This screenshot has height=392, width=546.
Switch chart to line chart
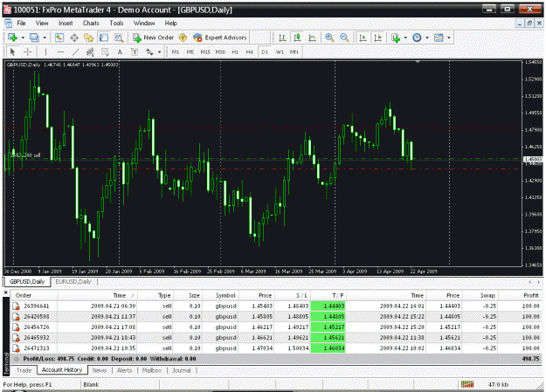[313, 38]
